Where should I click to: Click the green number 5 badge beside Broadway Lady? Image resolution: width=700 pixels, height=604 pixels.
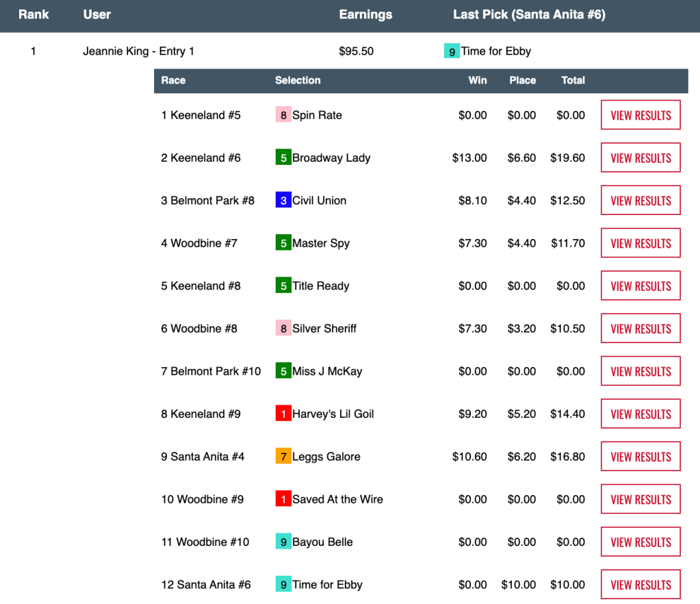[x=283, y=158]
